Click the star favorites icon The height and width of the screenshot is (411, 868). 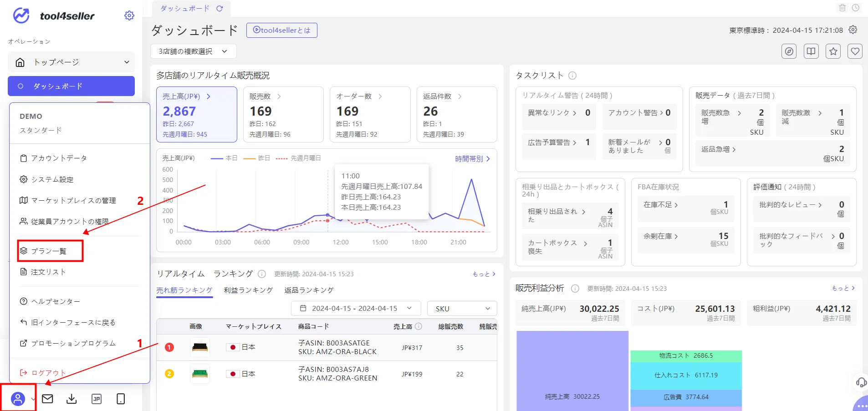(x=833, y=51)
